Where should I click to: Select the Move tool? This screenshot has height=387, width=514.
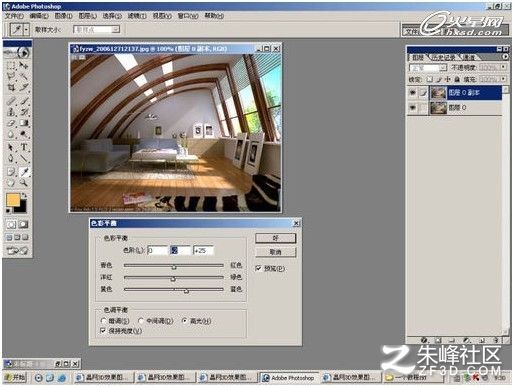(x=24, y=65)
